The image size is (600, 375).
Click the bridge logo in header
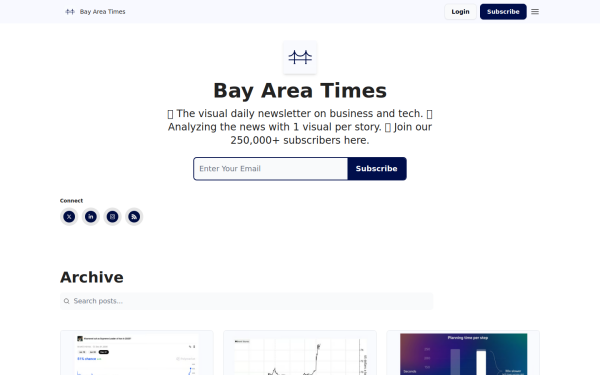[70, 12]
